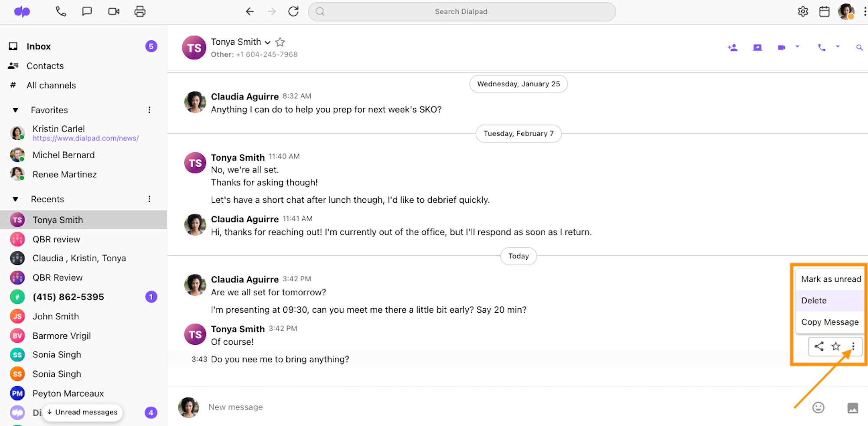Screen dimensions: 868x426
Task: Add a person to the conversation
Action: [733, 48]
